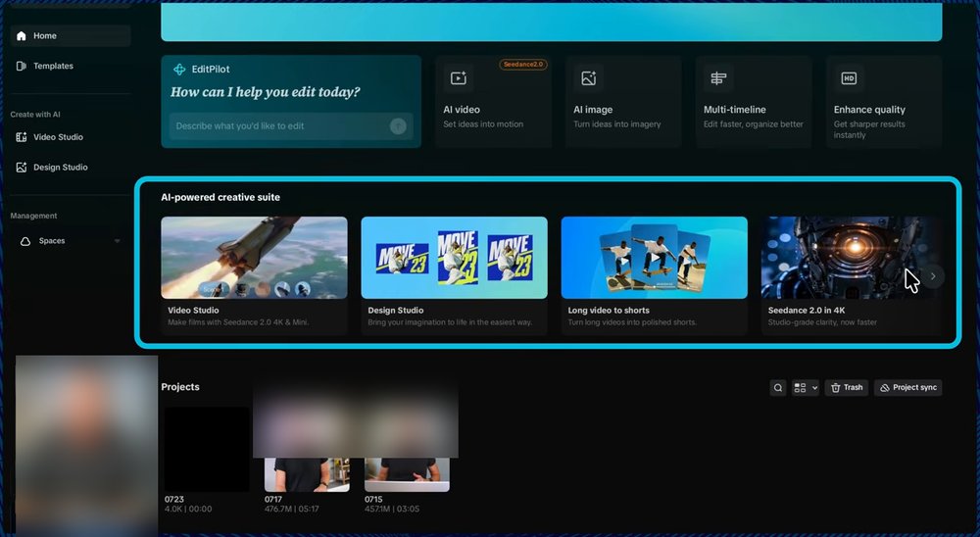Click the top teal banner

(551, 22)
